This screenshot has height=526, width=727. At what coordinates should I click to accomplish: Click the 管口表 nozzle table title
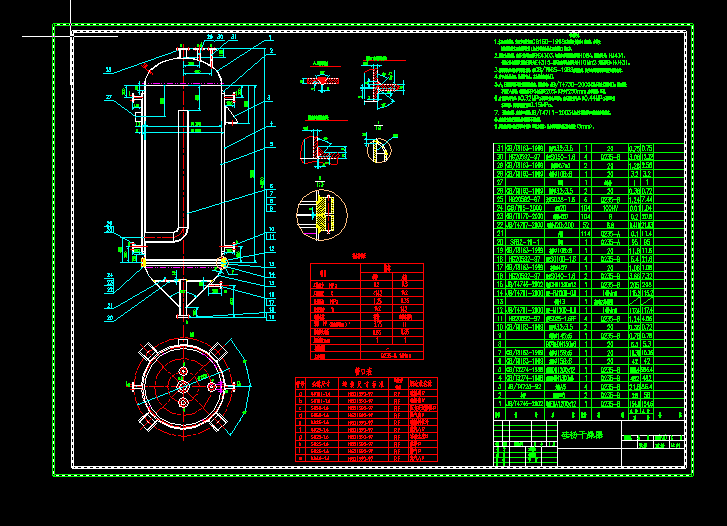pos(364,372)
